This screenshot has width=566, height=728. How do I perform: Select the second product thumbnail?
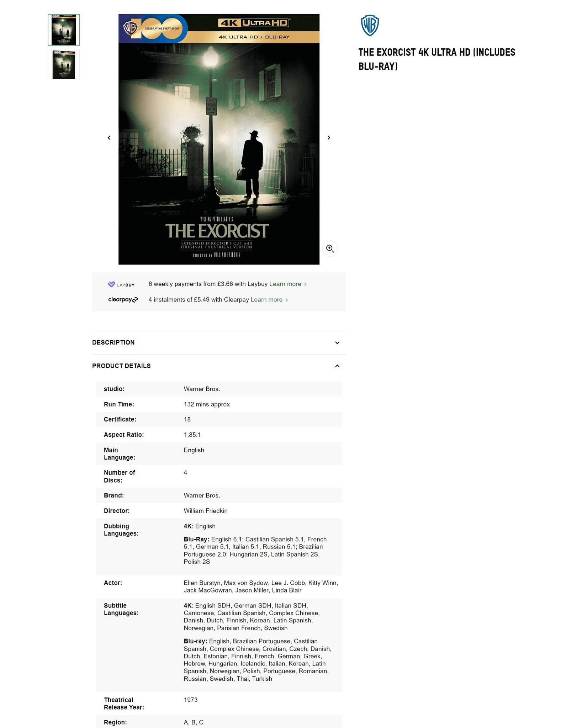(x=64, y=65)
